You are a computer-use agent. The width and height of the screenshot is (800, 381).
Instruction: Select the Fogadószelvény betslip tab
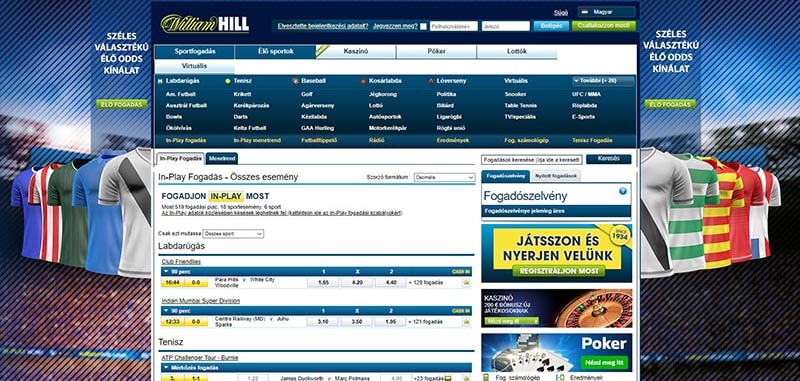[506, 176]
